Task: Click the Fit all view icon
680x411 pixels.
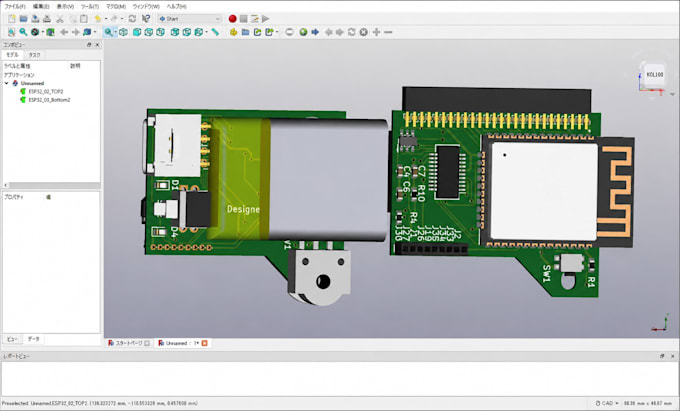Action: click(x=11, y=32)
